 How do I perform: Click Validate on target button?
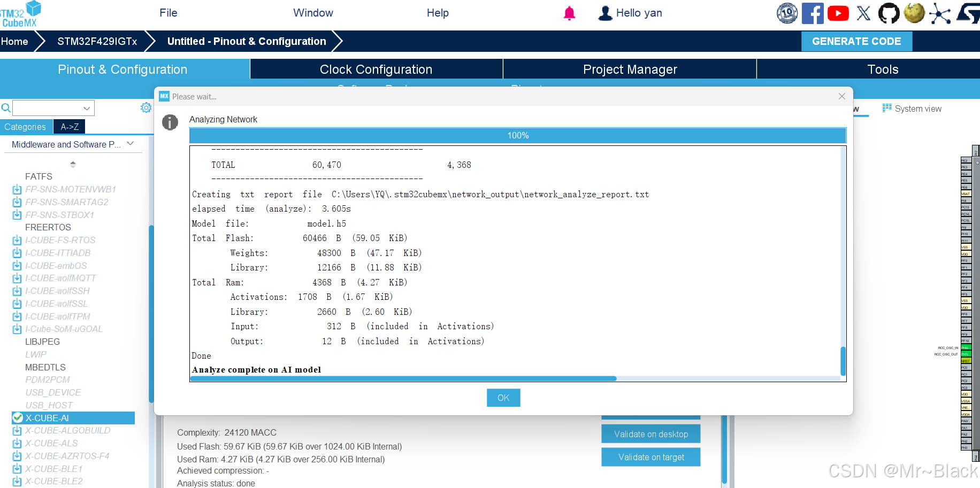(x=651, y=457)
